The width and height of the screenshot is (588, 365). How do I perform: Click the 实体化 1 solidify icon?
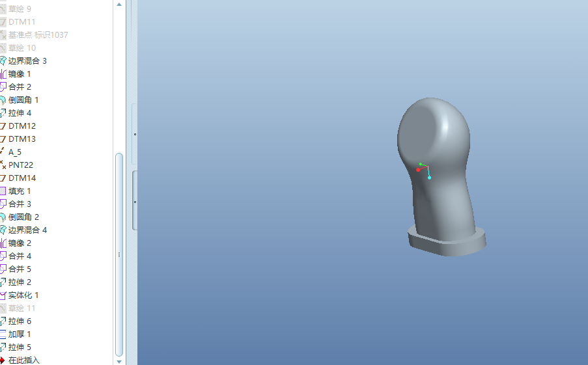coord(3,295)
